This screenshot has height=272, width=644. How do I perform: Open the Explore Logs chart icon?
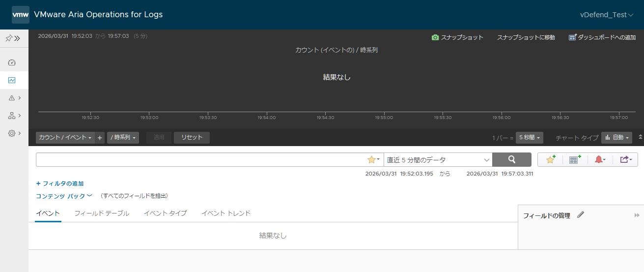12,80
